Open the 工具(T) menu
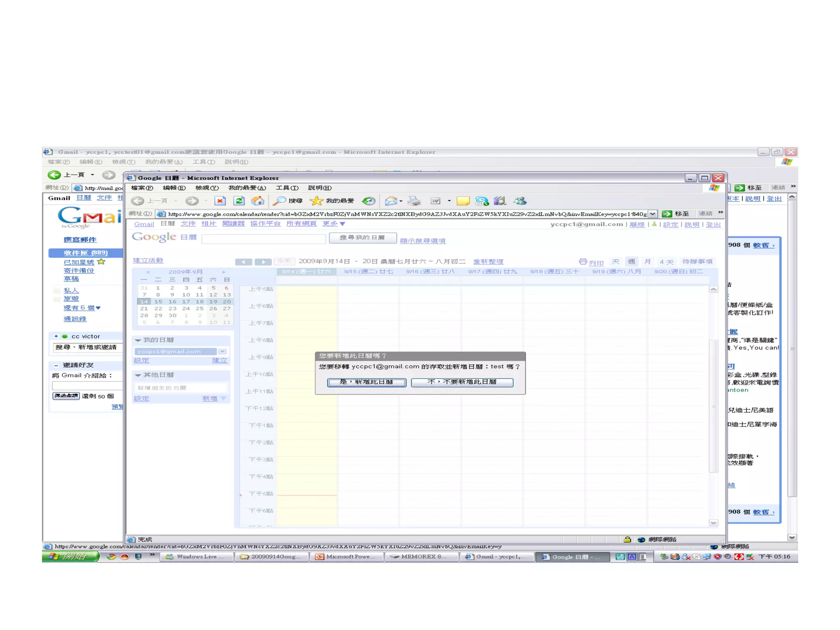Screen dimensions: 840x630 [x=287, y=188]
